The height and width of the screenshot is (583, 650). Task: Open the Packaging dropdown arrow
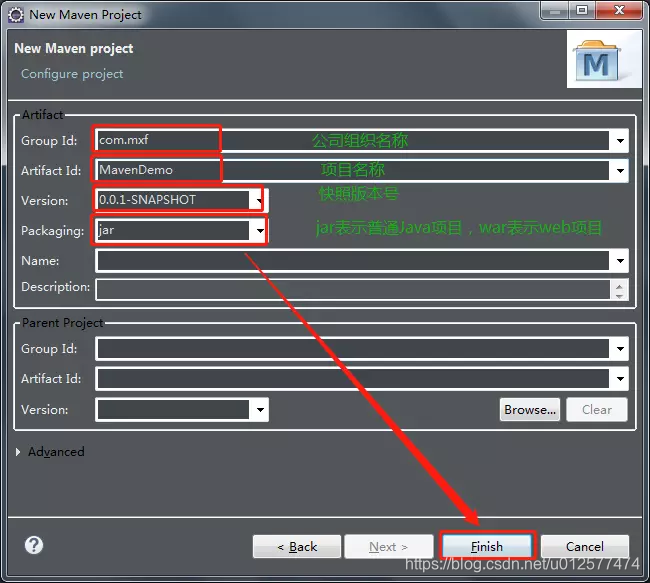click(260, 231)
